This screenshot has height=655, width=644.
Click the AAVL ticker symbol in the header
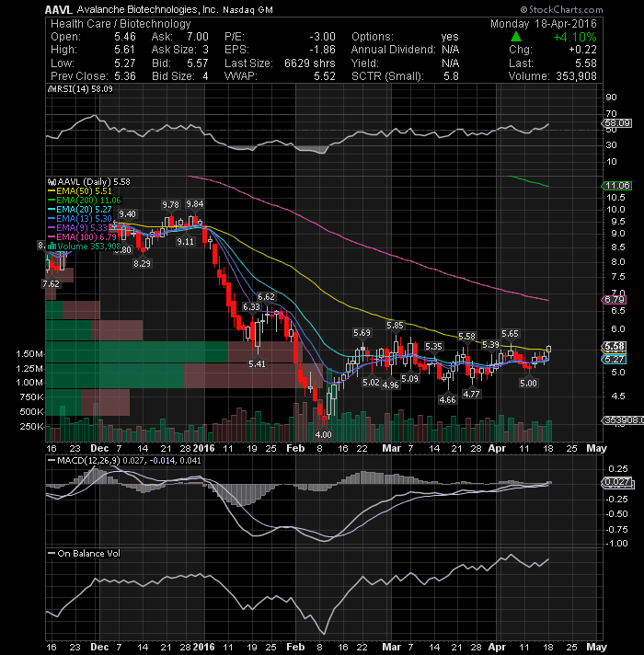click(x=59, y=10)
